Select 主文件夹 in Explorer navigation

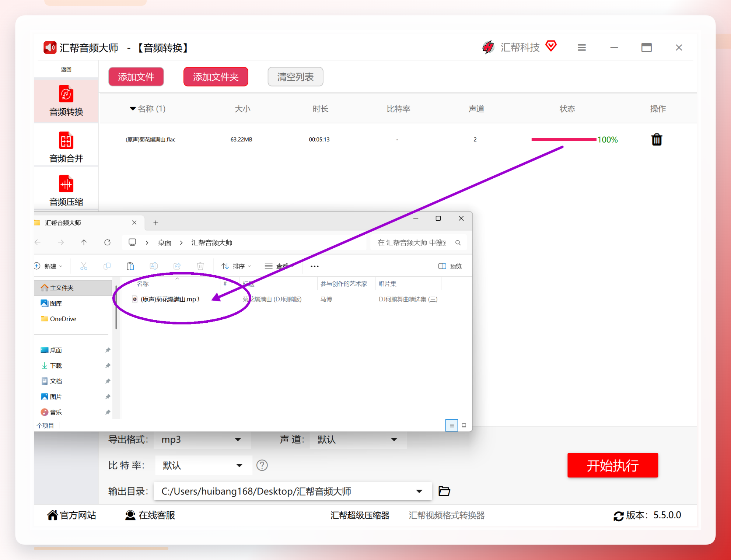[x=73, y=288]
